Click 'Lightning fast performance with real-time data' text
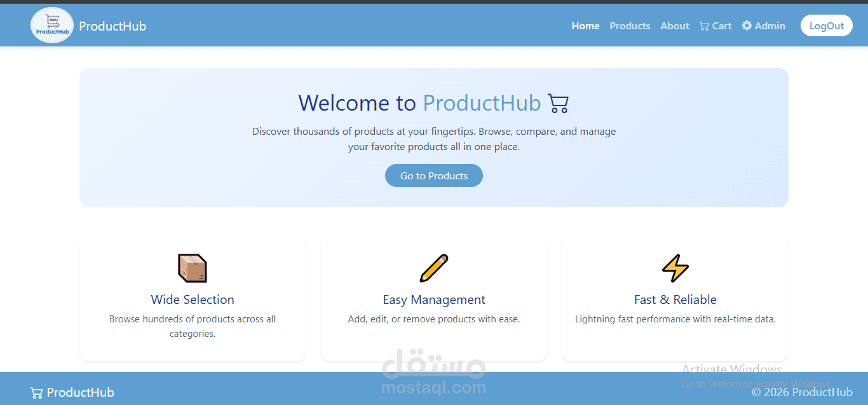The image size is (868, 405). pos(675,319)
